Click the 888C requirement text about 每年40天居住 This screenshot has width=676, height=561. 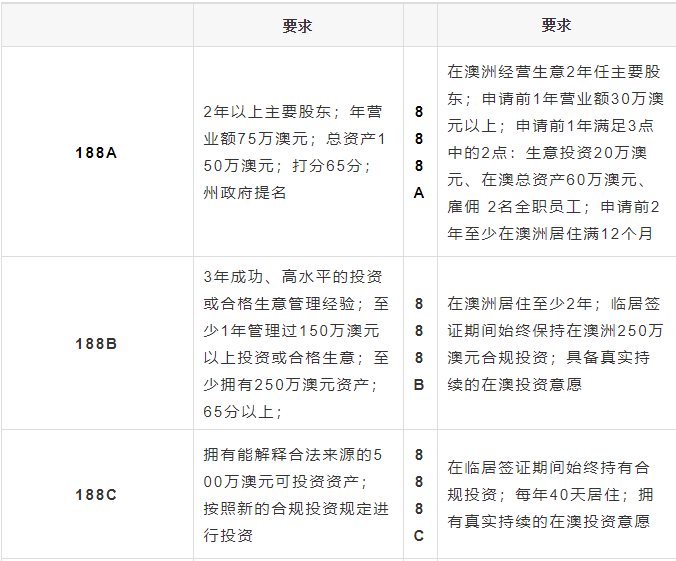coord(550,495)
